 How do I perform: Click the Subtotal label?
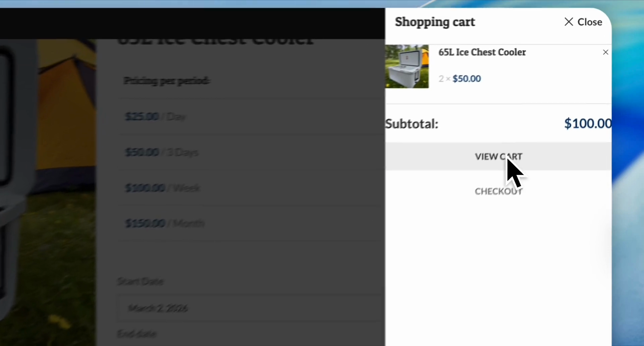(x=412, y=124)
